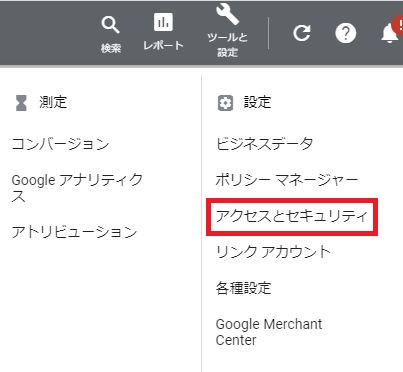Open the 検索 search icon
The height and width of the screenshot is (372, 403).
pos(110,25)
